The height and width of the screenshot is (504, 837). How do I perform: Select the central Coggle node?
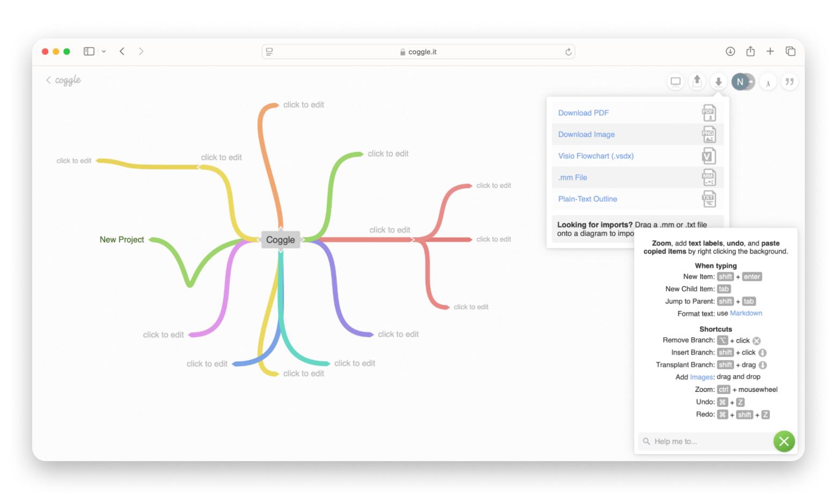pos(281,240)
